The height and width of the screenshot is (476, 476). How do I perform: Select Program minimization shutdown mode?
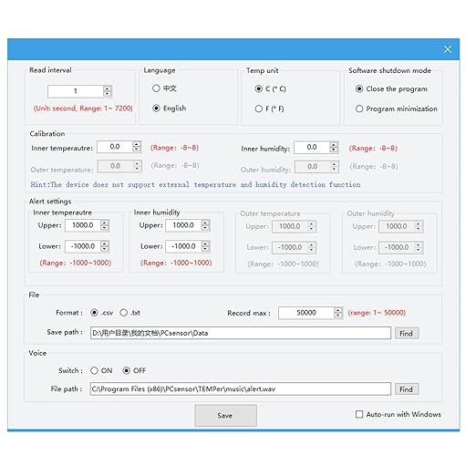tap(359, 109)
